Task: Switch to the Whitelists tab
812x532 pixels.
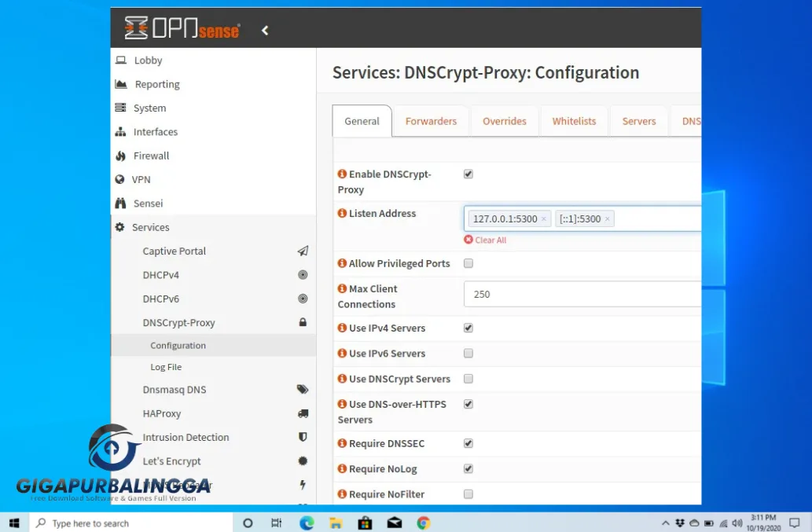Action: pos(574,121)
